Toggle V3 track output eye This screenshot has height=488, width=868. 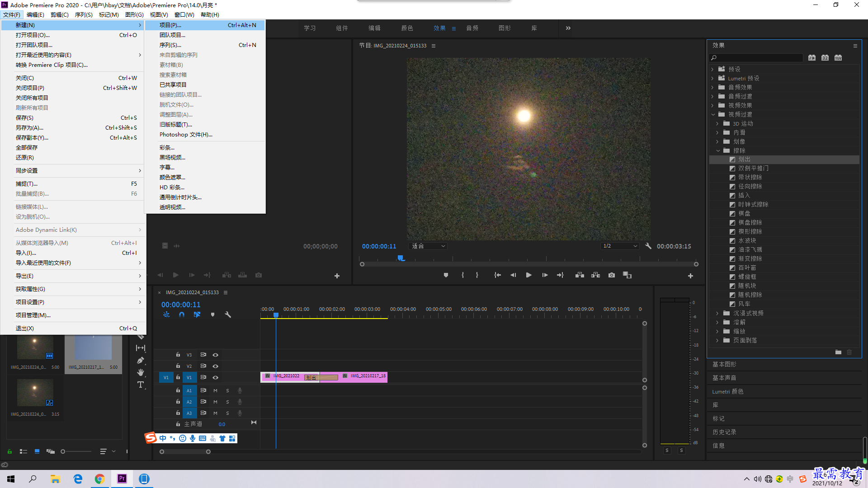(216, 355)
